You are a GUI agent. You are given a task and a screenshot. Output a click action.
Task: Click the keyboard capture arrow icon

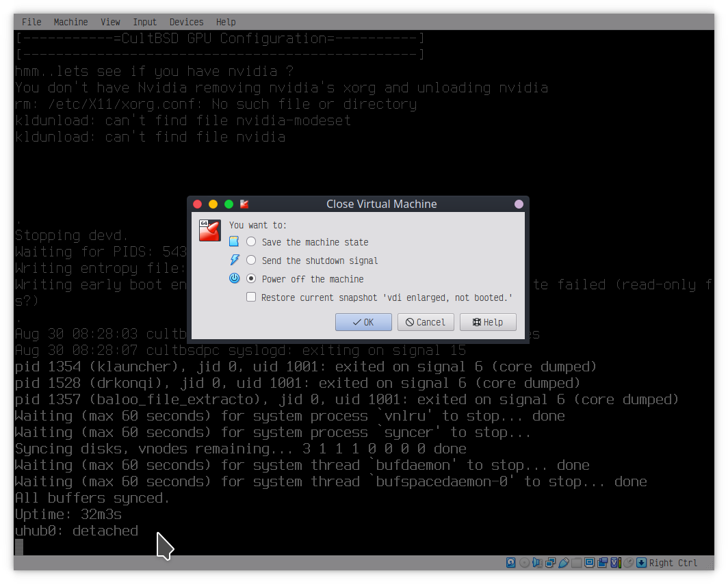[641, 563]
